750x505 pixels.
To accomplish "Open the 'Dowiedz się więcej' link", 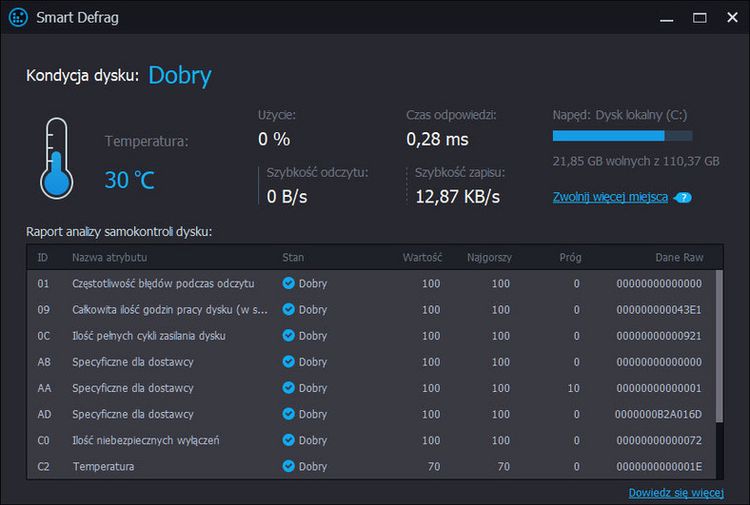I will [675, 493].
